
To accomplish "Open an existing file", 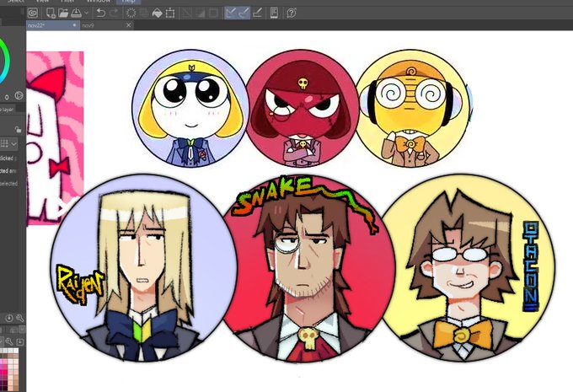I will coord(63,13).
